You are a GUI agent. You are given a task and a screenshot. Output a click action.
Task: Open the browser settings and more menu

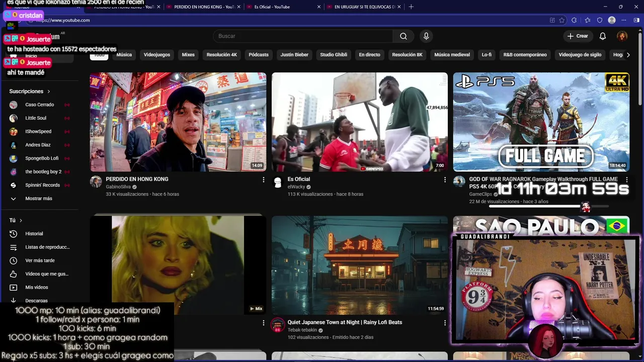pyautogui.click(x=624, y=20)
